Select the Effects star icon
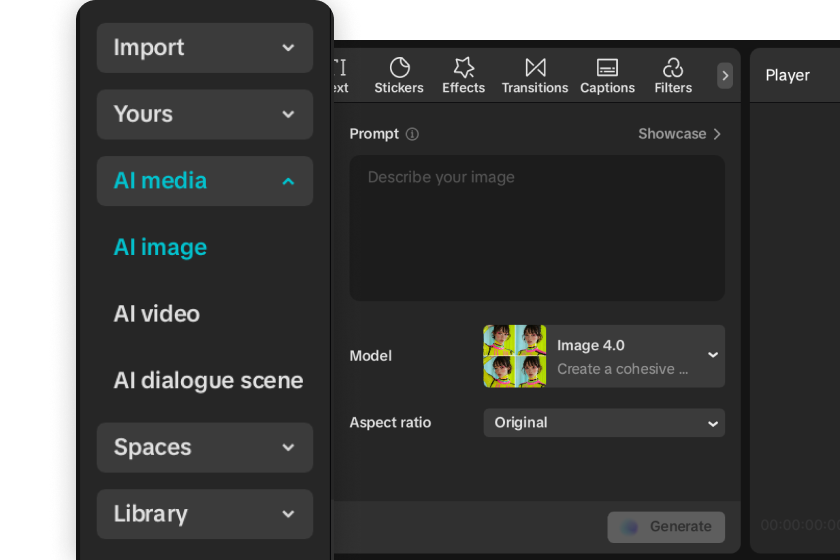Screen dimensions: 840x560 pyautogui.click(x=463, y=68)
